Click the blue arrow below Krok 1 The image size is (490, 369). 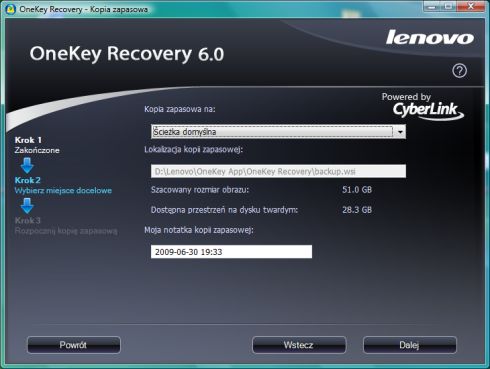(27, 165)
